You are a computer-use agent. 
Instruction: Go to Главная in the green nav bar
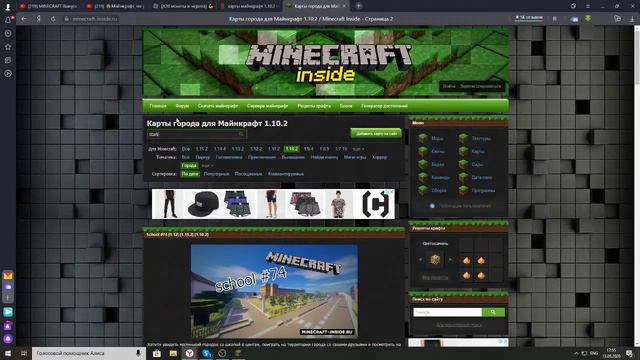click(158, 106)
